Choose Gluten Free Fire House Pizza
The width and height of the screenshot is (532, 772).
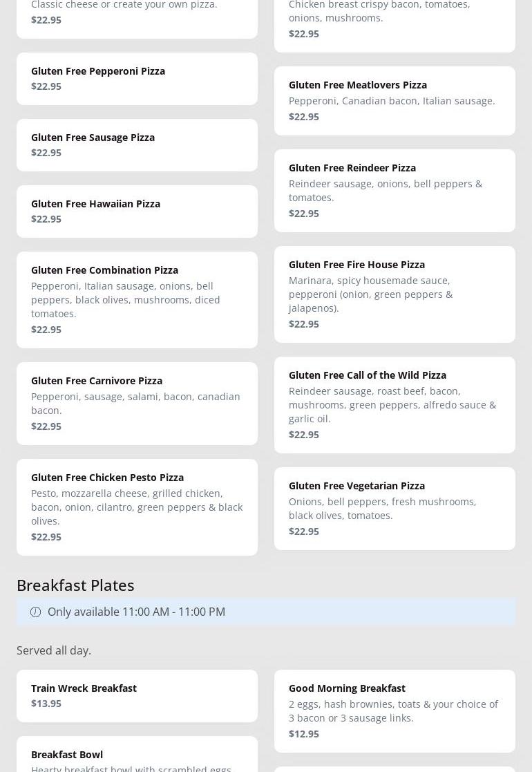point(395,294)
